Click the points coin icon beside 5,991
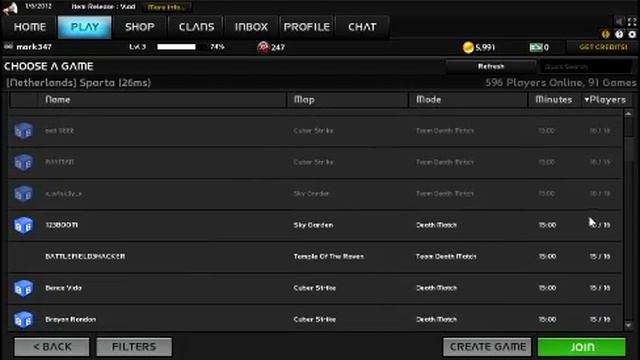The image size is (640, 360). tap(468, 47)
